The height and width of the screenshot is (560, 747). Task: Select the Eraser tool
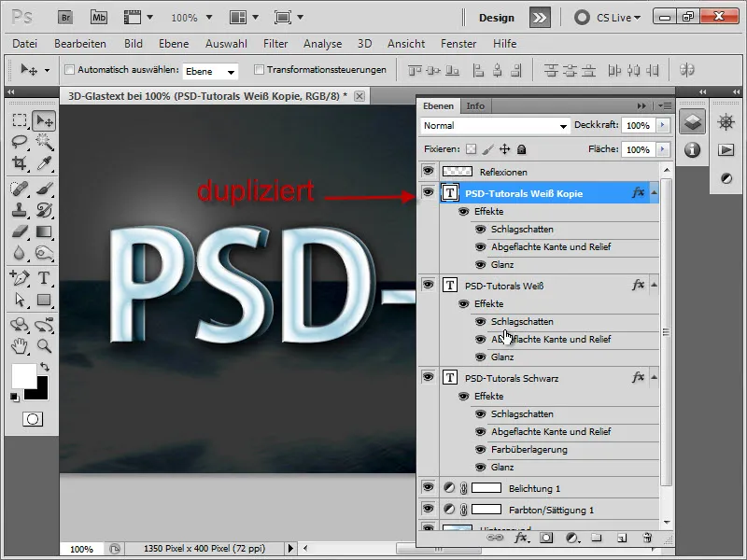[19, 231]
